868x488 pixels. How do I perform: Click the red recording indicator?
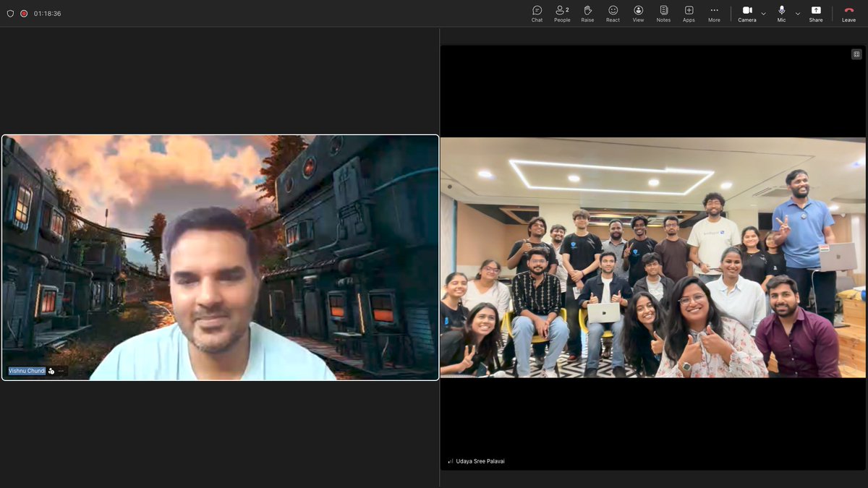coord(24,13)
